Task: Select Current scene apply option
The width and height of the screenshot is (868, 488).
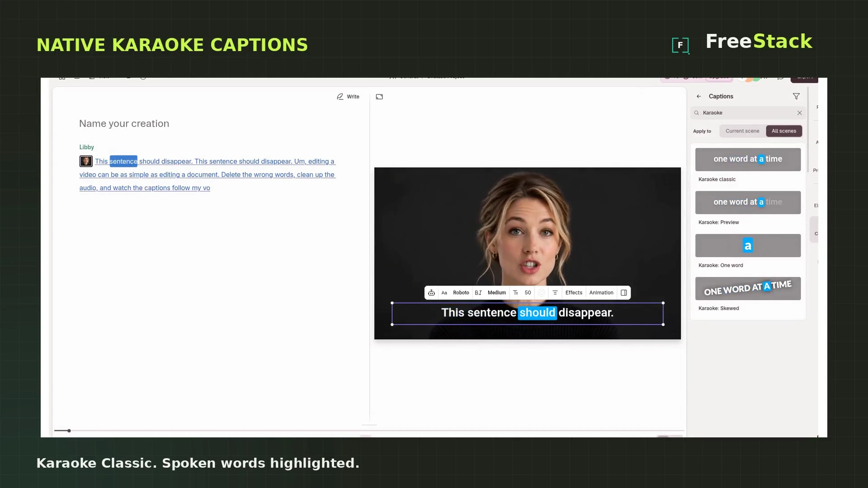Action: (742, 131)
